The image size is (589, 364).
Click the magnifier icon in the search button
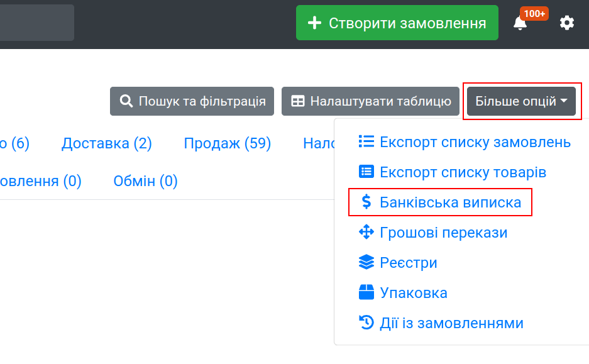coord(126,101)
